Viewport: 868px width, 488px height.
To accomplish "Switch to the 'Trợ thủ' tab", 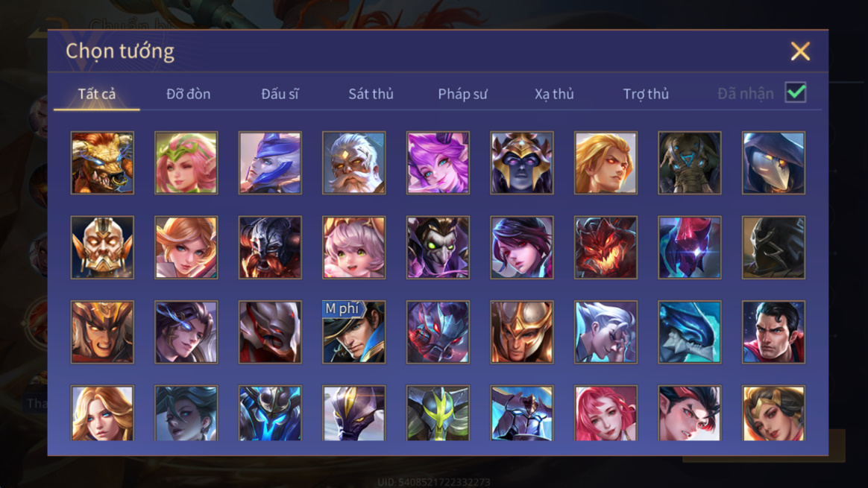I will (x=646, y=94).
